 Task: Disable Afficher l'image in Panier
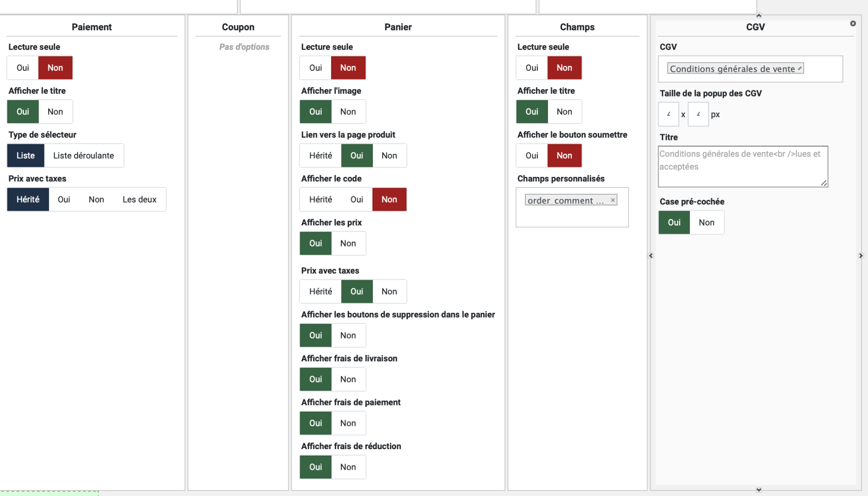(348, 112)
